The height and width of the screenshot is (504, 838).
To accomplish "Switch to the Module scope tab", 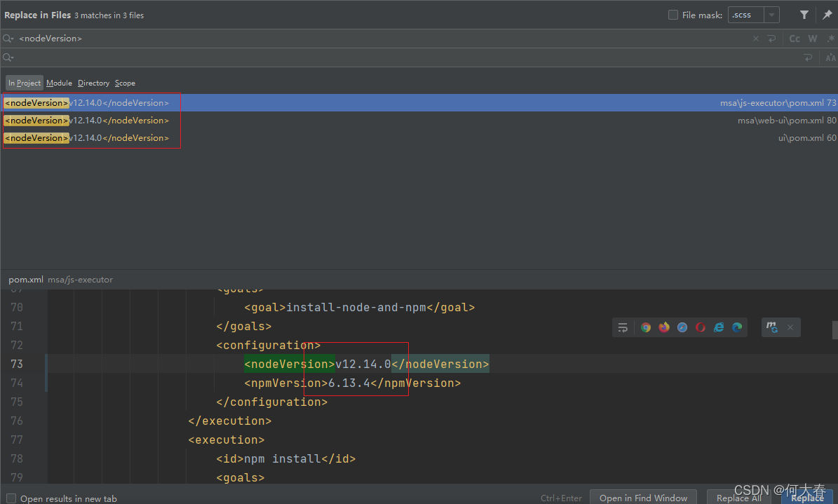I will 59,83.
